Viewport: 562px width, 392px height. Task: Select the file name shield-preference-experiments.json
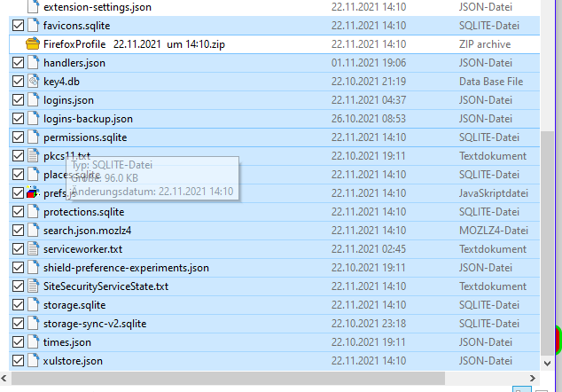(x=126, y=268)
